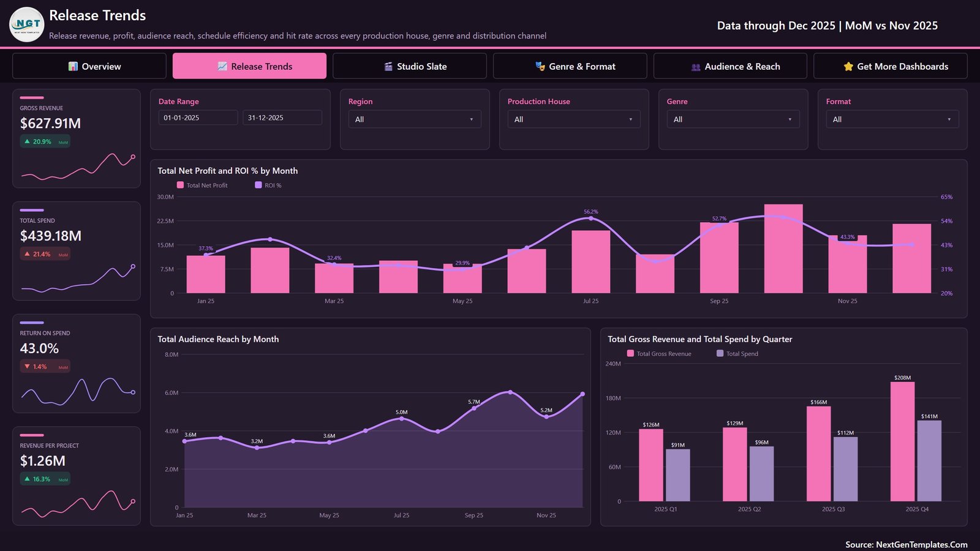The image size is (980, 551).
Task: Click the 2025 Q4 total spend bar $141M
Action: pyautogui.click(x=929, y=461)
